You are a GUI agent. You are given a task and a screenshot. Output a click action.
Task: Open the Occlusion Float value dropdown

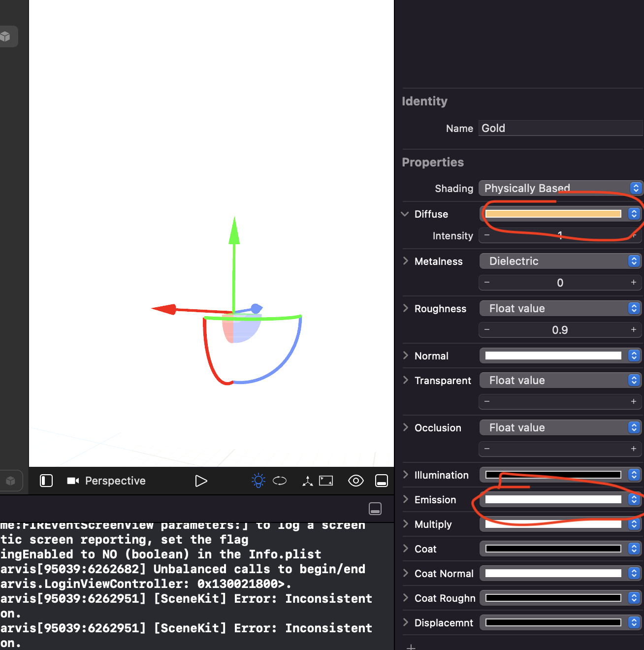560,427
